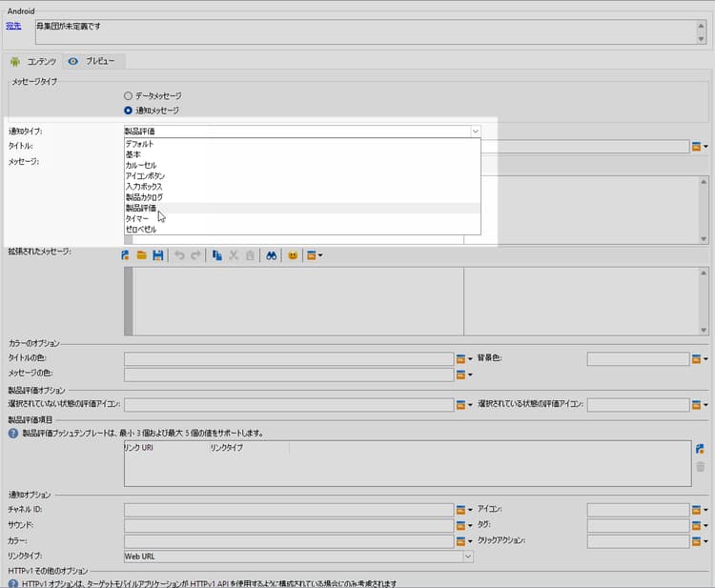The height and width of the screenshot is (588, 715).
Task: Open personalization menu for 背景色
Action: pyautogui.click(x=700, y=359)
